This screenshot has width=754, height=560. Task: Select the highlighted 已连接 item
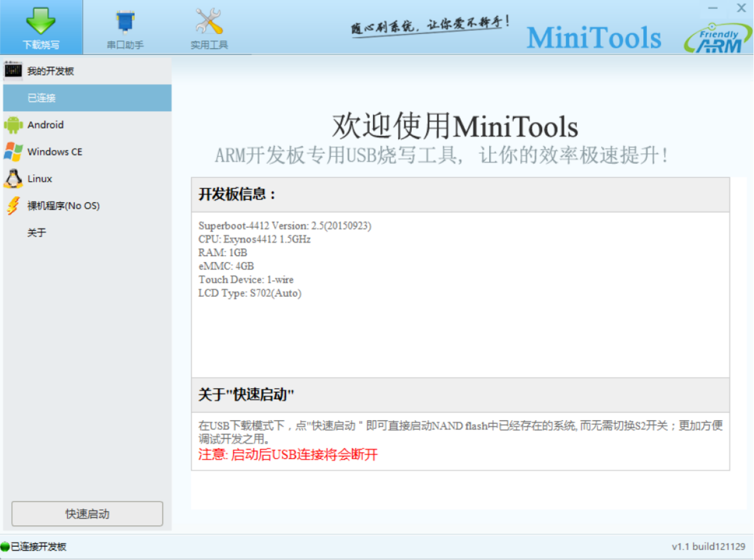(x=87, y=98)
